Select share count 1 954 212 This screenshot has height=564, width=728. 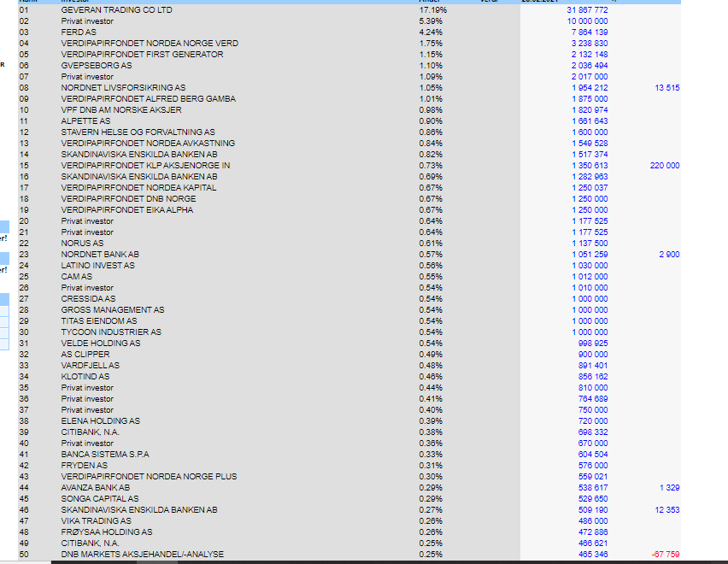coord(590,88)
